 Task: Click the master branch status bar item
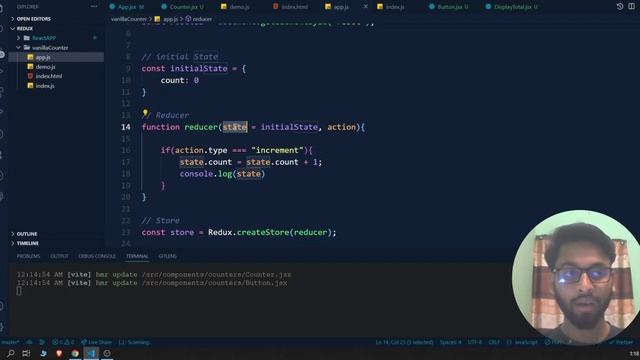(10, 342)
